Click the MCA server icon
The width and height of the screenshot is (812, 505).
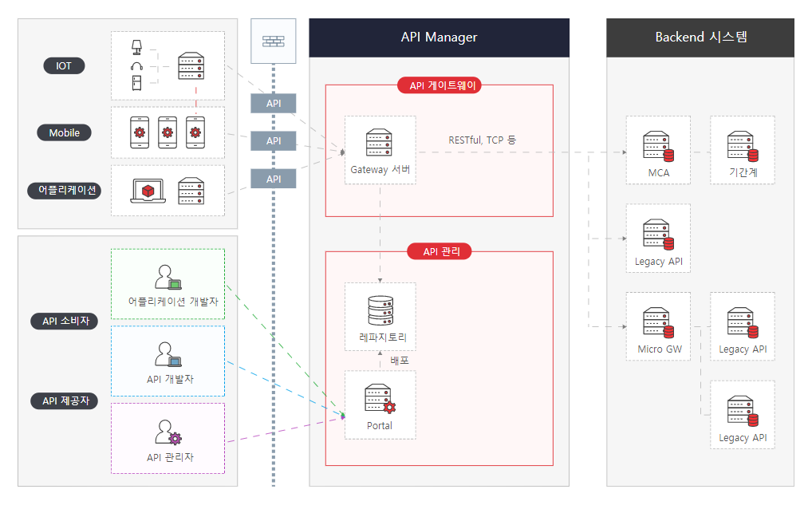[658, 147]
